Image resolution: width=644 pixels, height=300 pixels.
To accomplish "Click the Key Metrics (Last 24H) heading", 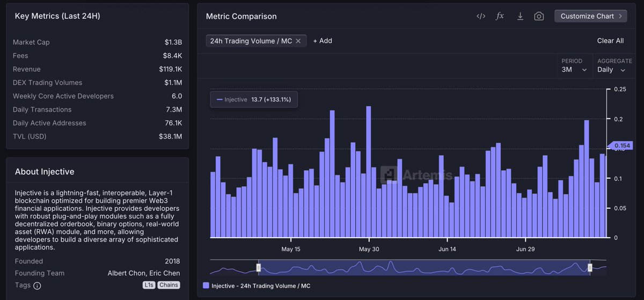I will [57, 16].
